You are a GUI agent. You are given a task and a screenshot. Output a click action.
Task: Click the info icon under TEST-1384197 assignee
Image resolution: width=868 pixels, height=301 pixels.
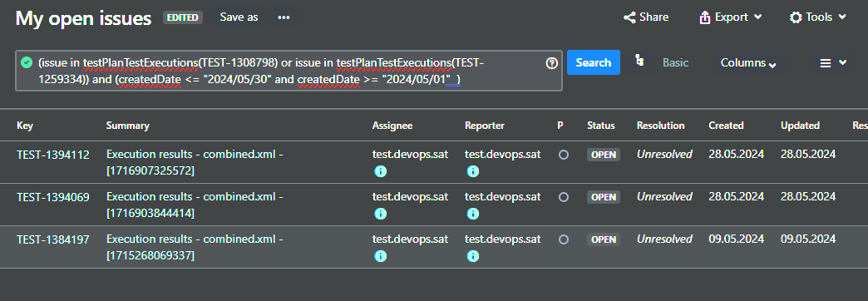point(380,256)
